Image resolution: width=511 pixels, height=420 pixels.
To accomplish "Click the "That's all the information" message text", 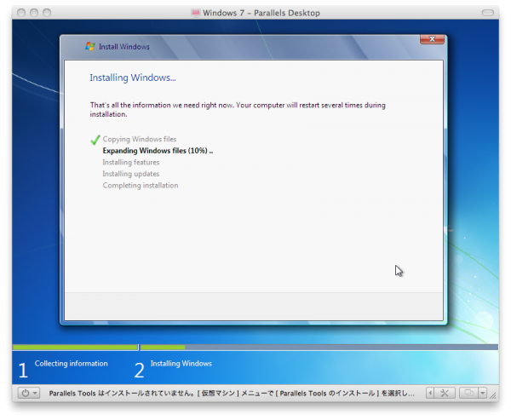I will point(238,110).
